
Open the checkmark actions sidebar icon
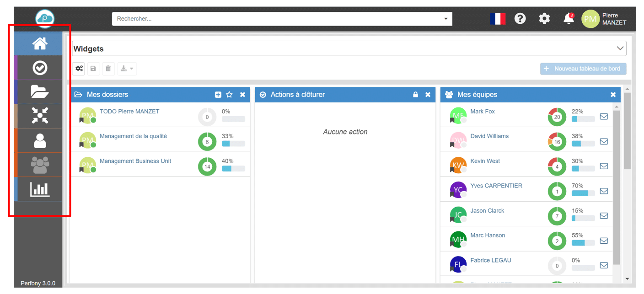pyautogui.click(x=40, y=68)
